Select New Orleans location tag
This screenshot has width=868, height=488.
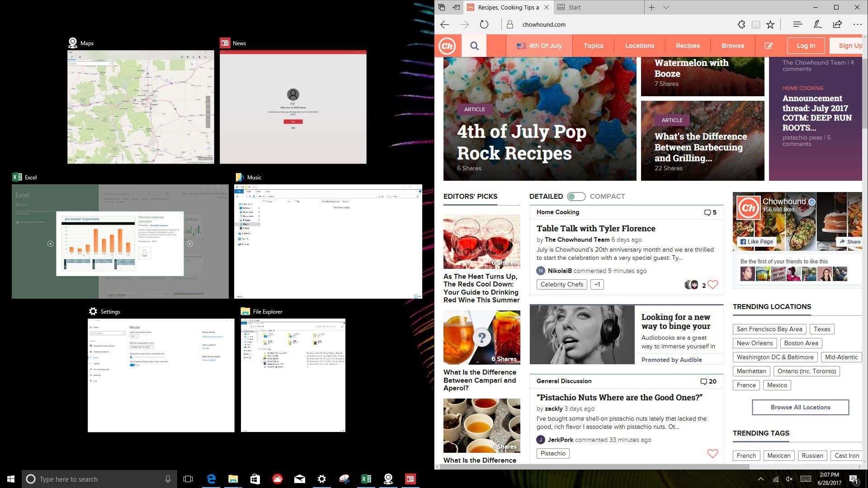[x=755, y=343]
